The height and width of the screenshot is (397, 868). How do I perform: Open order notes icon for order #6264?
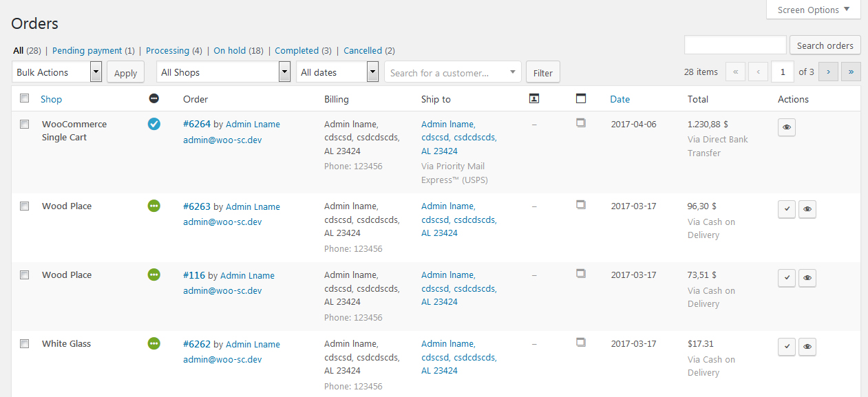(581, 123)
